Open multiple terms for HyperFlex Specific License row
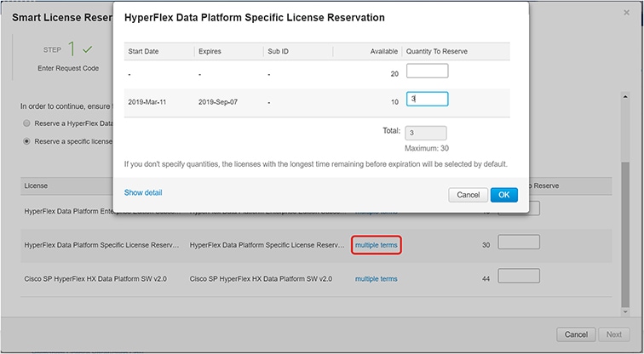This screenshot has height=354, width=644. point(377,245)
